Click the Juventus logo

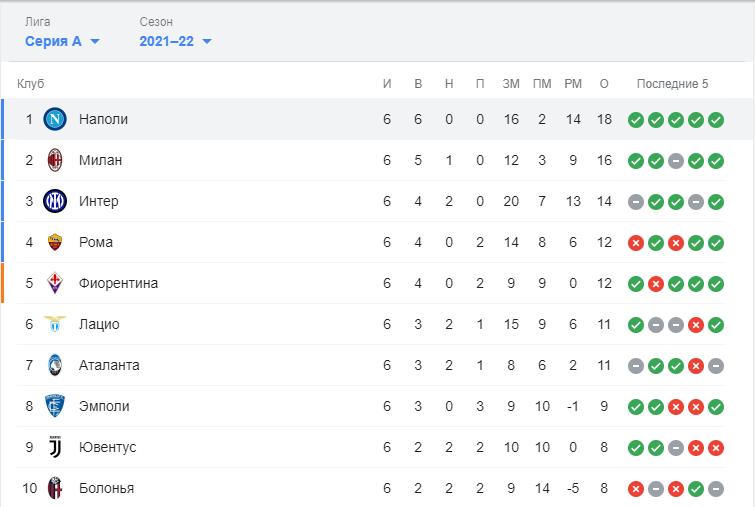pyautogui.click(x=55, y=447)
